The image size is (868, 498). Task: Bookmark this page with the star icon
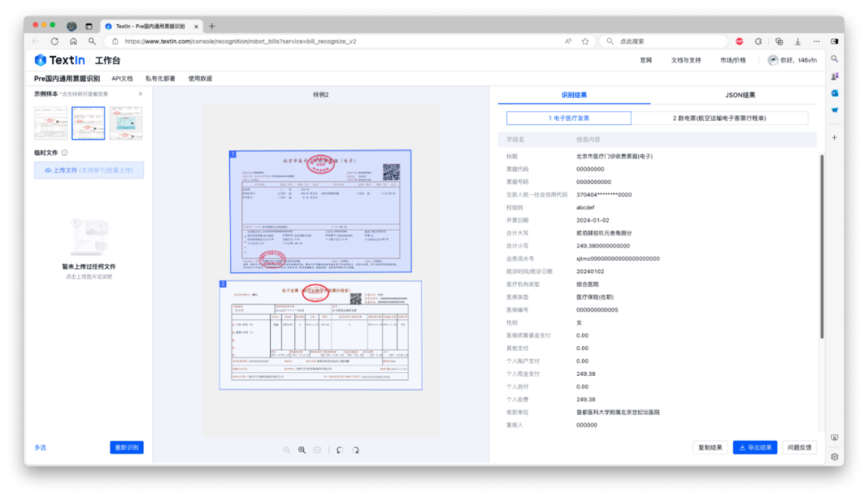point(585,42)
